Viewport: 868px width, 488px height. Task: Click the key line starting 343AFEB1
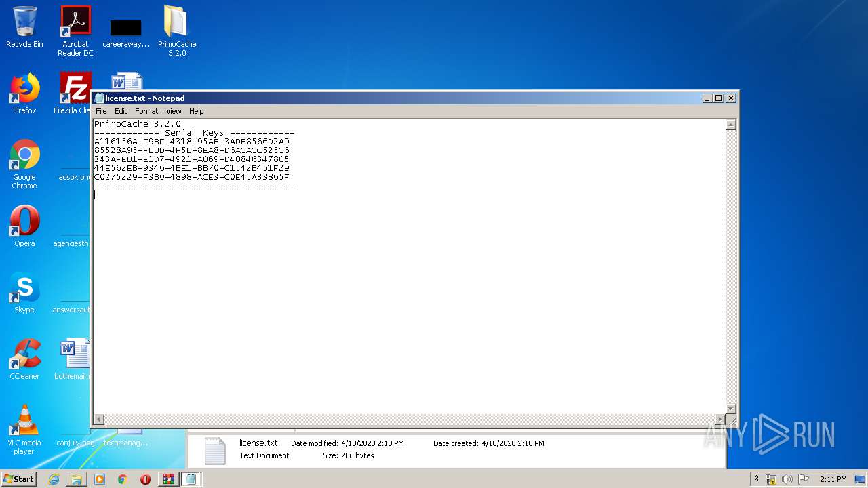point(192,159)
